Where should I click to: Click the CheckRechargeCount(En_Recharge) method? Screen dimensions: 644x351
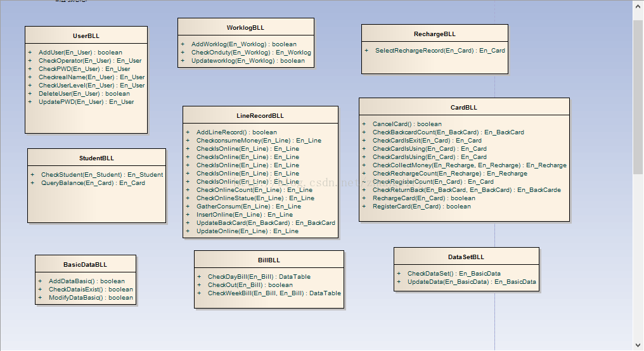pos(450,173)
